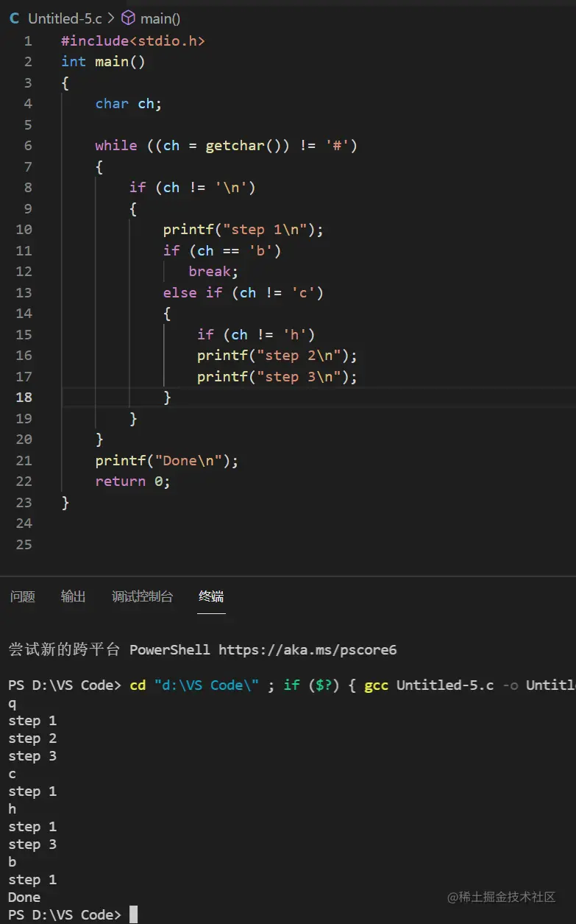The width and height of the screenshot is (576, 924).
Task: Click line number 6 in the gutter
Action: (x=28, y=146)
